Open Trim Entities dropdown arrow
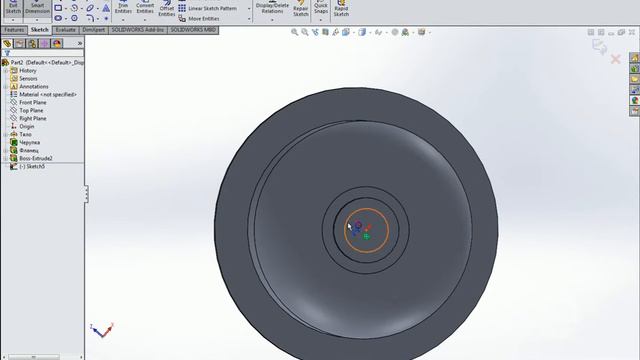Viewport: 640px width, 360px height. [x=123, y=20]
